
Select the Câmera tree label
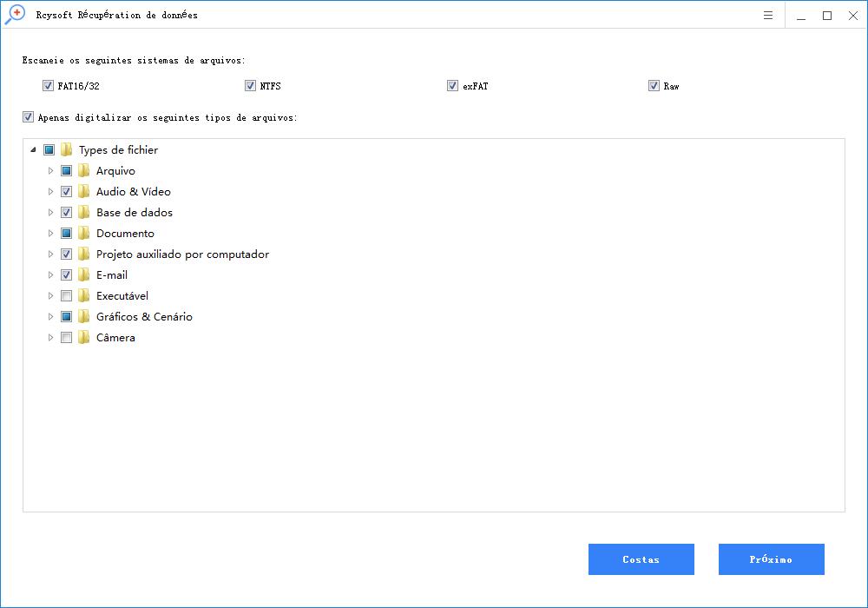click(115, 338)
